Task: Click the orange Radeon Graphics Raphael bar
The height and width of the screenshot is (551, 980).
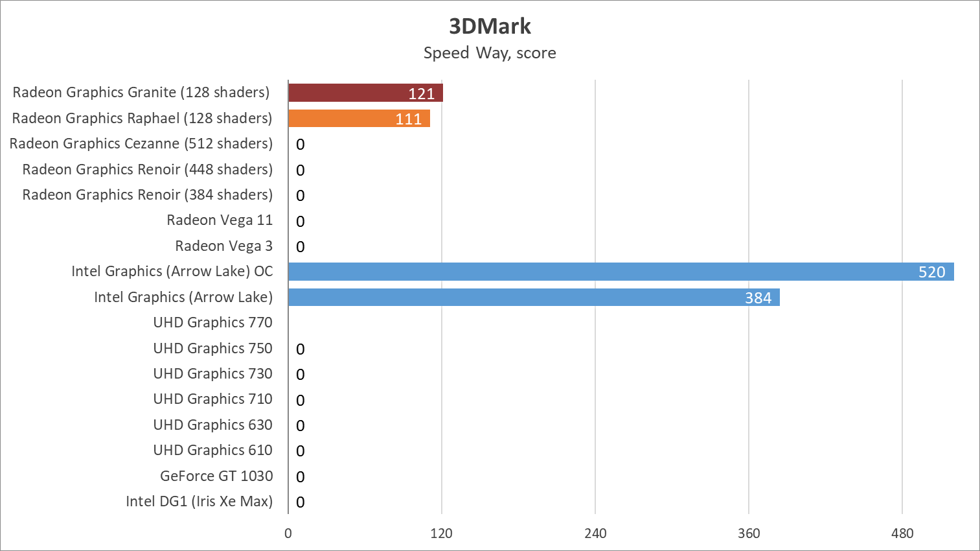Action: (359, 119)
